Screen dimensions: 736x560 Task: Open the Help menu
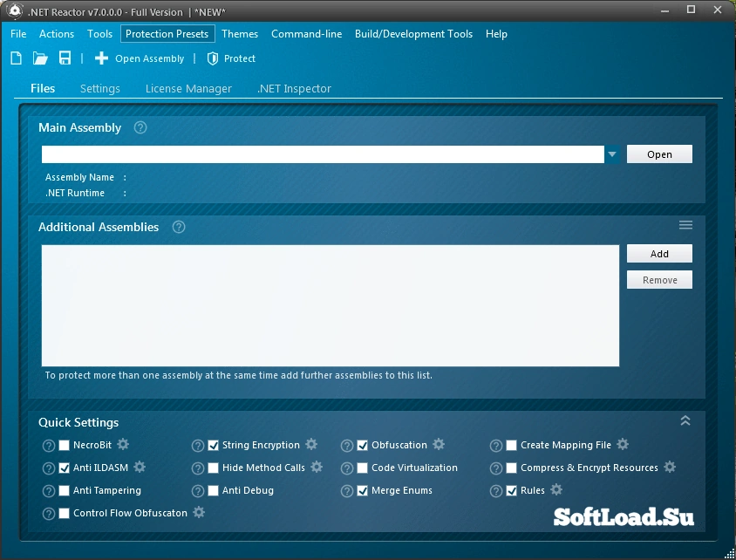[496, 34]
